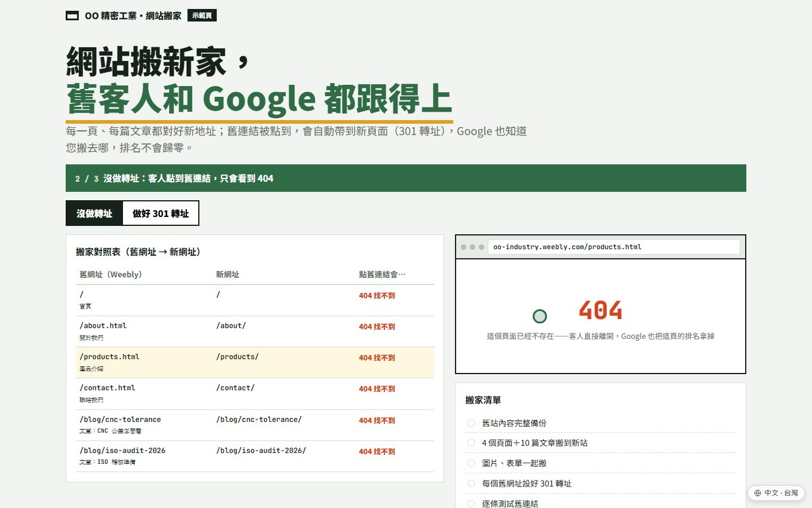This screenshot has height=508, width=812.
Task: Click the mock browser address bar
Action: 614,247
